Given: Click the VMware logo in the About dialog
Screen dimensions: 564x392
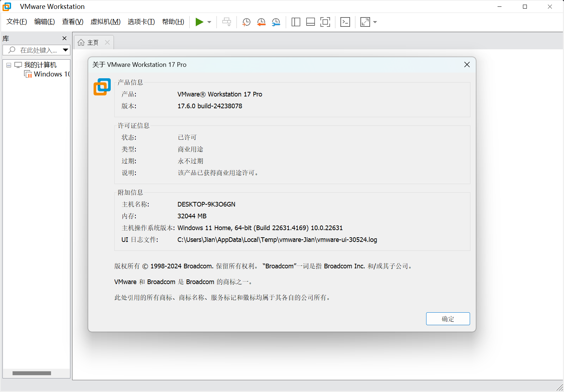Looking at the screenshot, I should pos(102,87).
